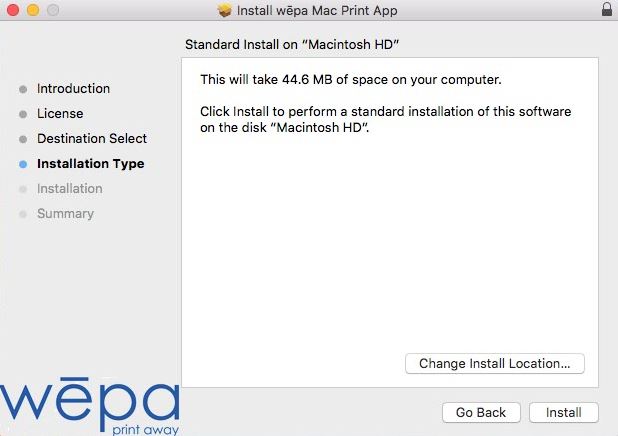The height and width of the screenshot is (436, 618).
Task: Select the Installation step in sidebar
Action: [70, 188]
